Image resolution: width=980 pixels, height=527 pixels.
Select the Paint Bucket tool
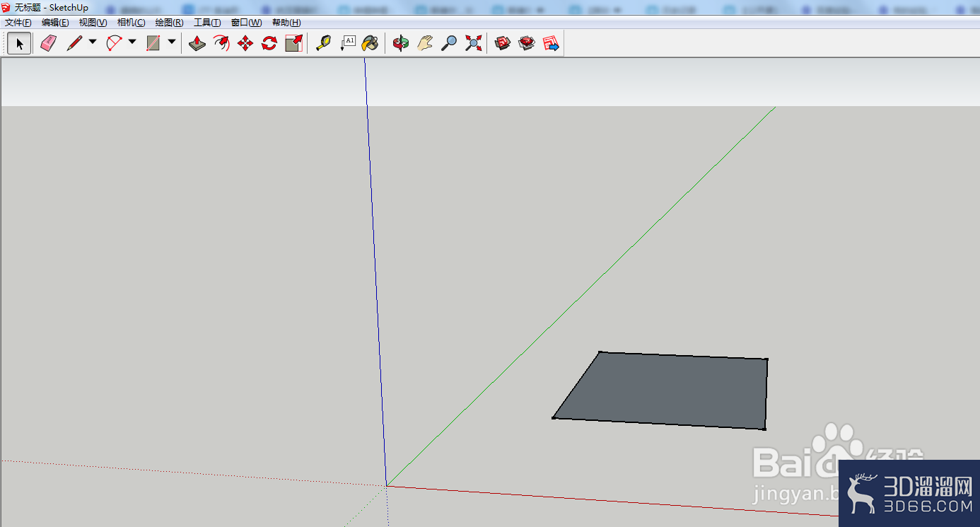pos(370,44)
